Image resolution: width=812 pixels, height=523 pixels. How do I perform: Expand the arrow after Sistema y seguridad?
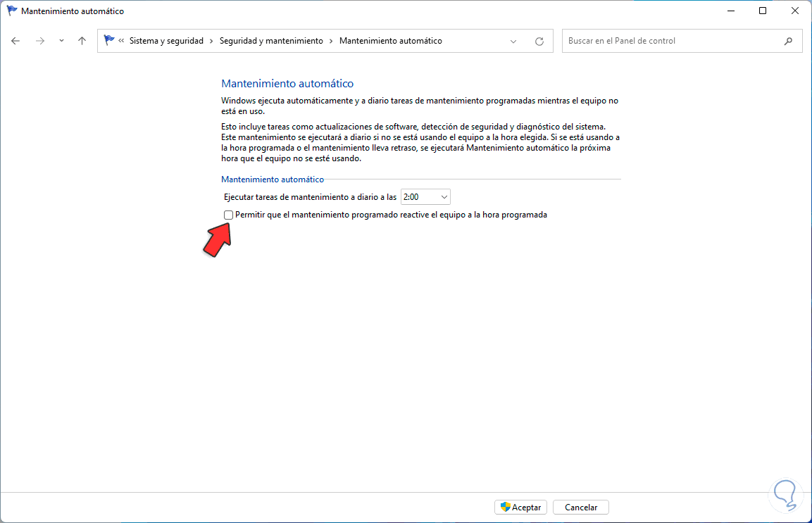coord(211,41)
